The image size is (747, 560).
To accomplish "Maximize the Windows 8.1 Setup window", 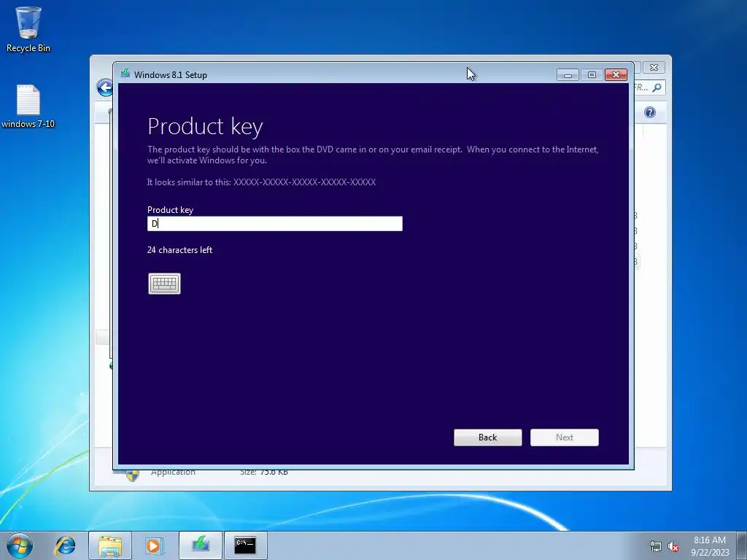I will pos(592,75).
